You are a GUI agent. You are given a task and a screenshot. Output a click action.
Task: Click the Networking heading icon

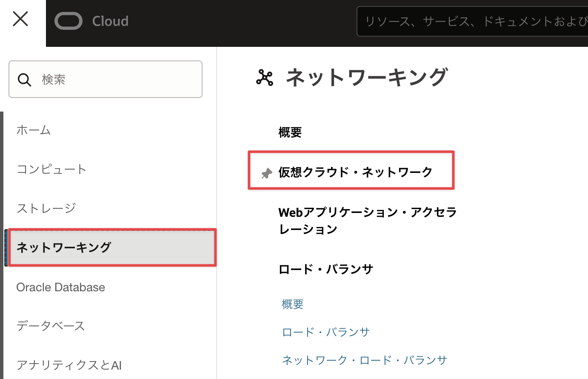pyautogui.click(x=265, y=78)
